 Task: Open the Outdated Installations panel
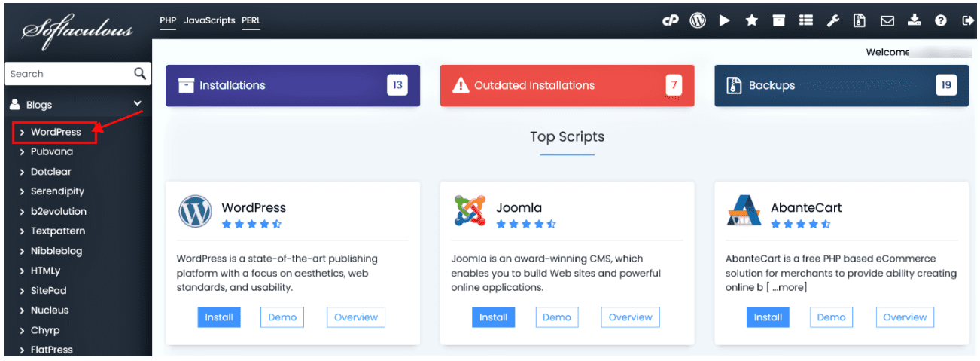pos(568,85)
